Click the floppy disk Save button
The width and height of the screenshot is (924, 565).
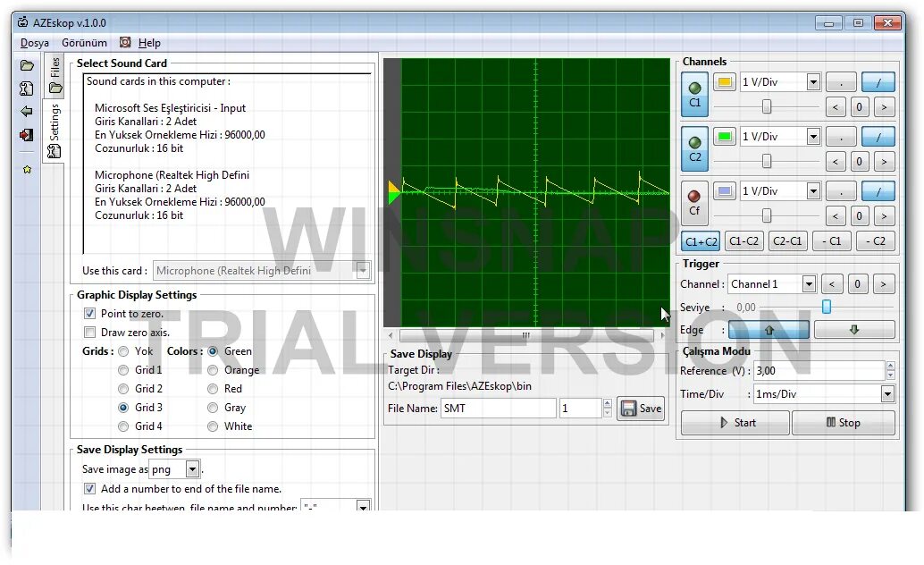point(641,409)
